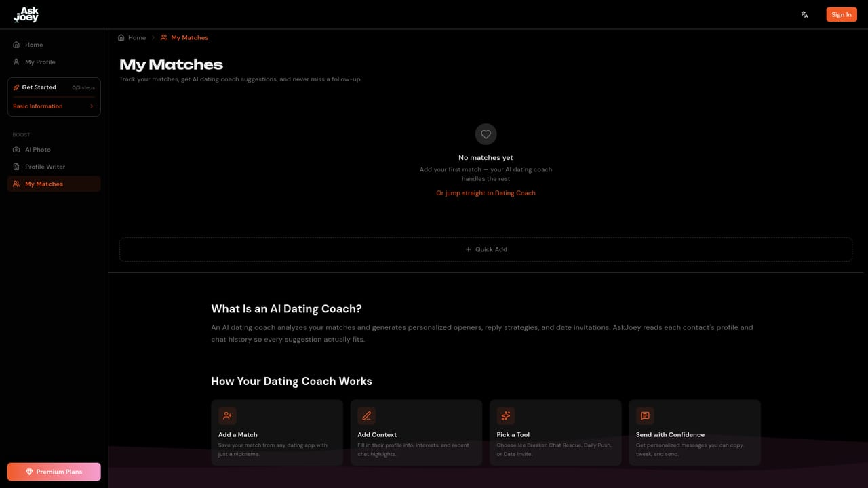Click the Pick a Tool card title
This screenshot has width=868, height=488.
(x=513, y=435)
